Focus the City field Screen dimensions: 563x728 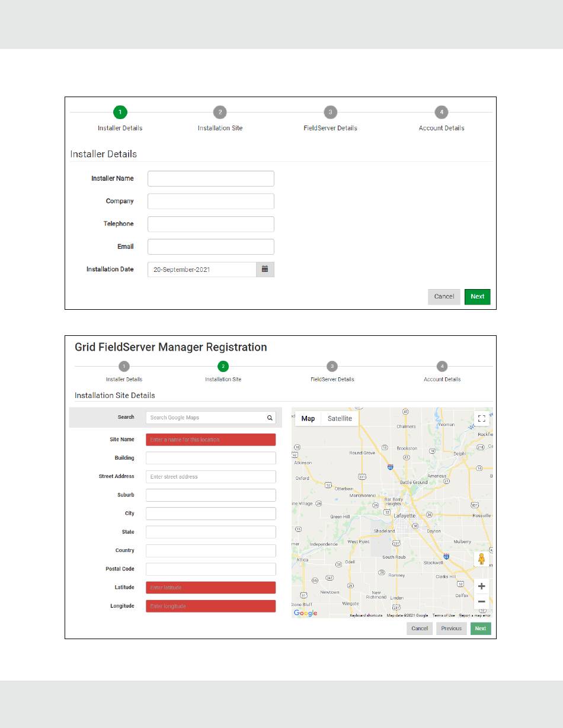click(211, 514)
